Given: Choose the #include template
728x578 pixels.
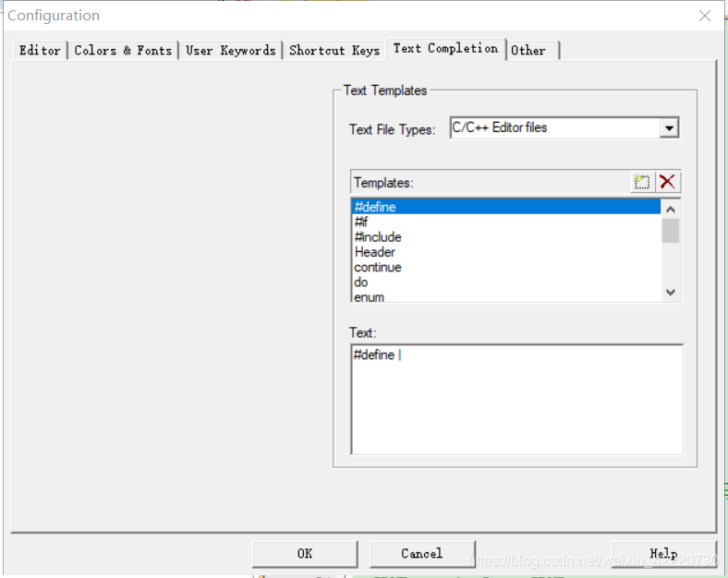Looking at the screenshot, I should 506,237.
